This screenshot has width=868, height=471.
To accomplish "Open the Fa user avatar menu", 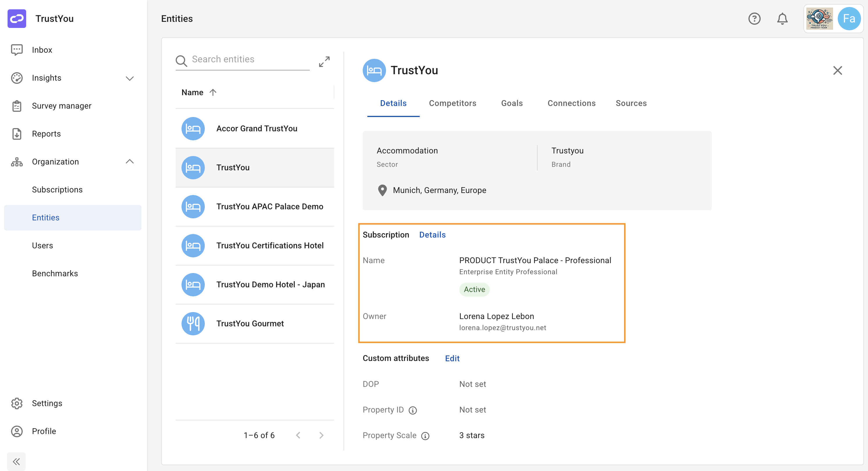I will (x=849, y=19).
